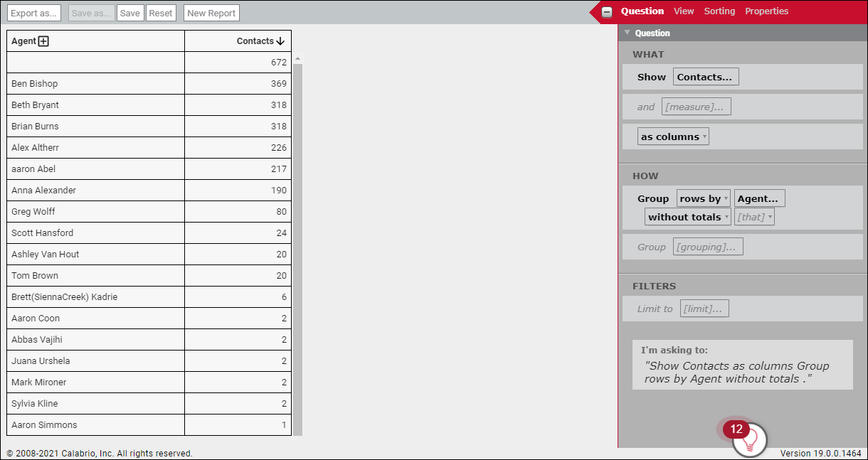Viewport: 868px width, 460px height.
Task: Open the 'rows by' dropdown
Action: click(x=703, y=199)
